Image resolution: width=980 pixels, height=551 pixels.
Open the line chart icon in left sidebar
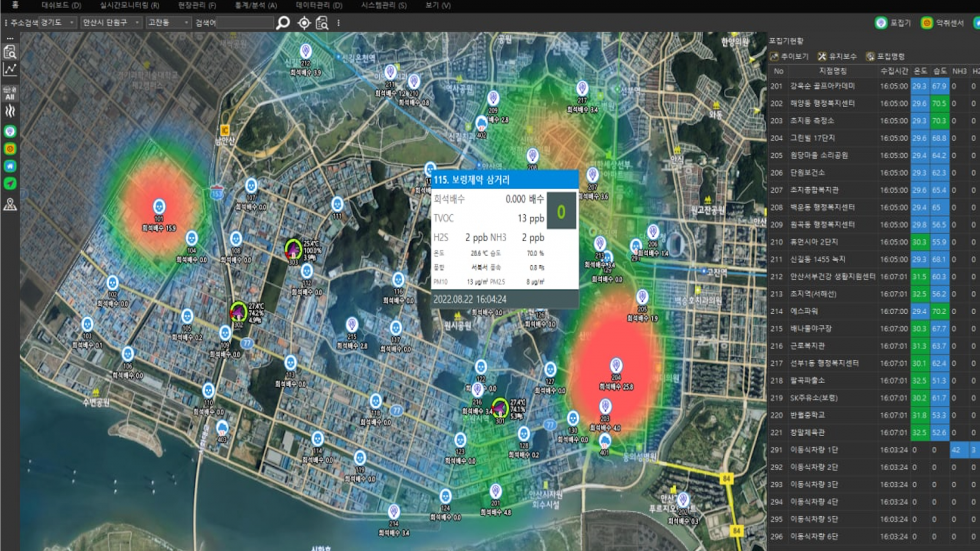tap(10, 69)
